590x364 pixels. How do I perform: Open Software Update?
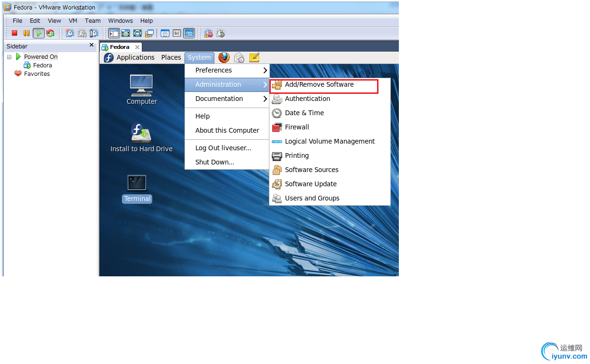click(330, 184)
